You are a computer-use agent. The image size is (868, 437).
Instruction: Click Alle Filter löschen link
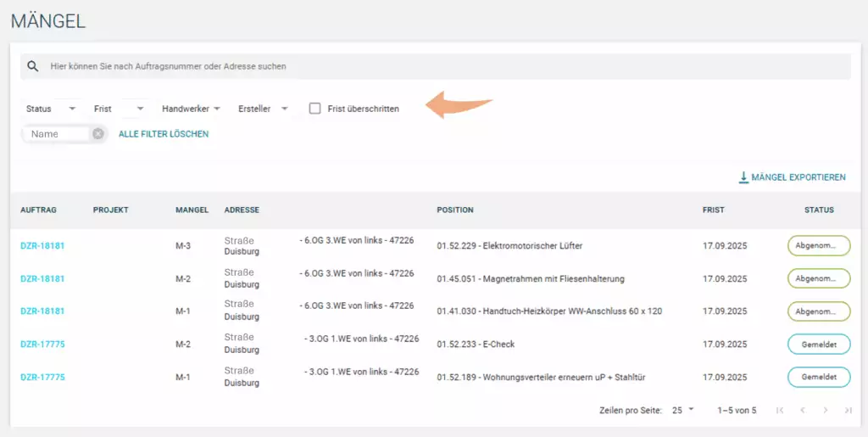164,134
